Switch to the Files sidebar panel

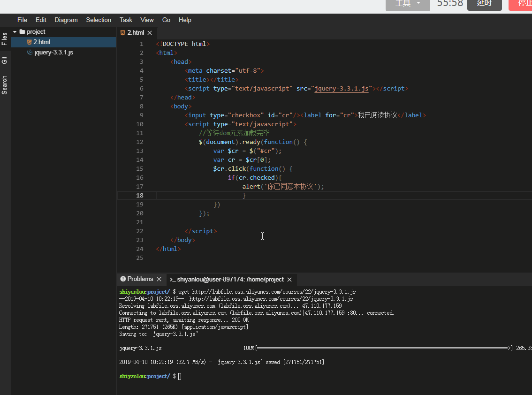[4, 38]
